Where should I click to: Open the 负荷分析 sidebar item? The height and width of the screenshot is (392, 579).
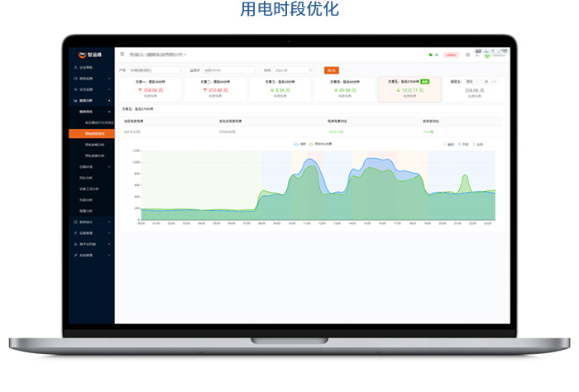point(92,200)
